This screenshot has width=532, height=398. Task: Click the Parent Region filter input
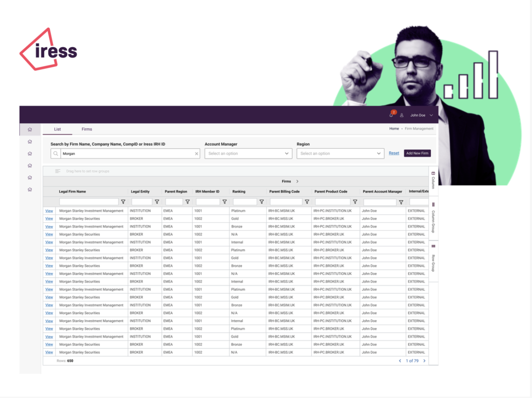174,202
